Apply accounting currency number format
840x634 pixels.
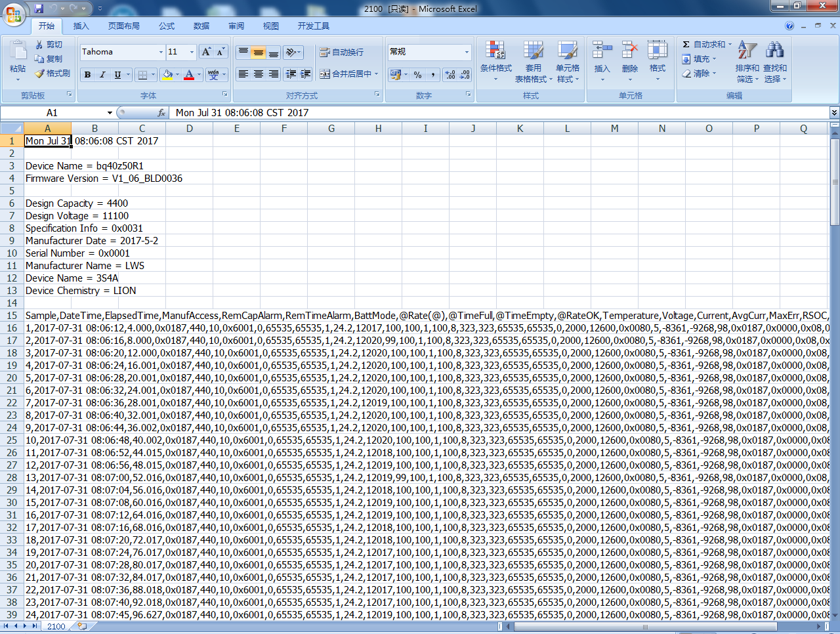click(396, 75)
